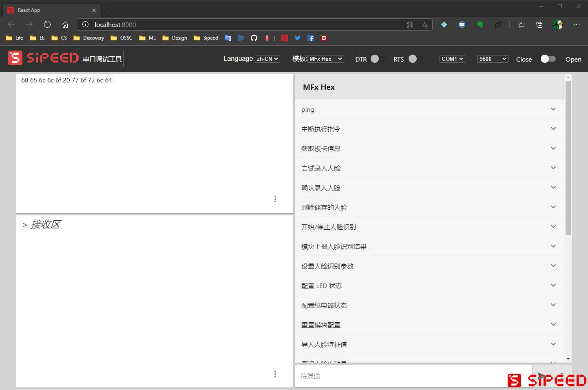This screenshot has height=390, width=588.
Task: Expand the 删除储存的人脸 item
Action: click(430, 207)
